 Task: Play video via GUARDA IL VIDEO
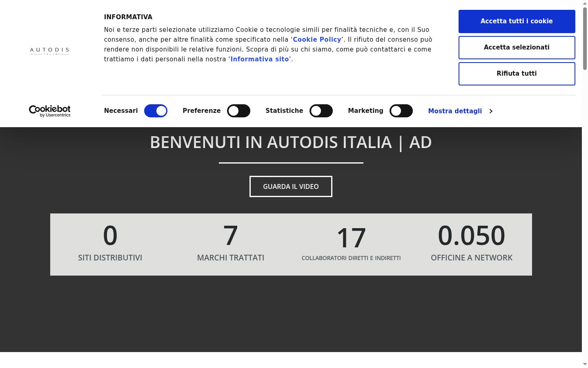coord(291,186)
